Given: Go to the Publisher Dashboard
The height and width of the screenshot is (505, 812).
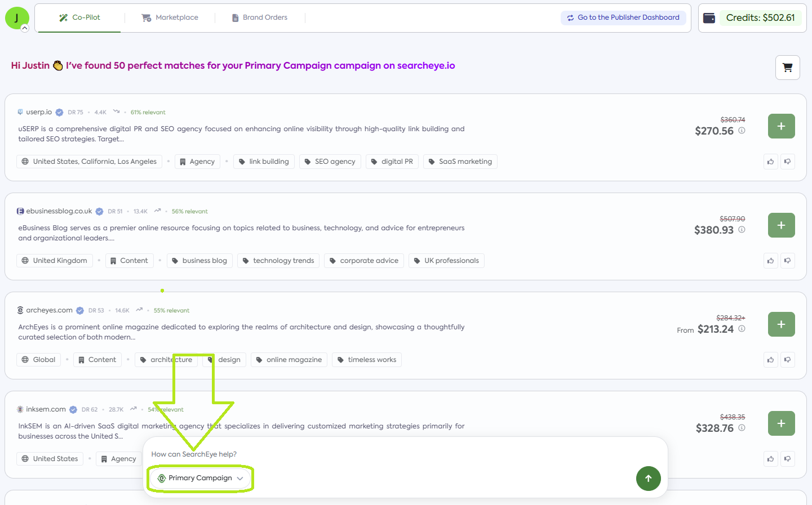Looking at the screenshot, I should (x=623, y=17).
